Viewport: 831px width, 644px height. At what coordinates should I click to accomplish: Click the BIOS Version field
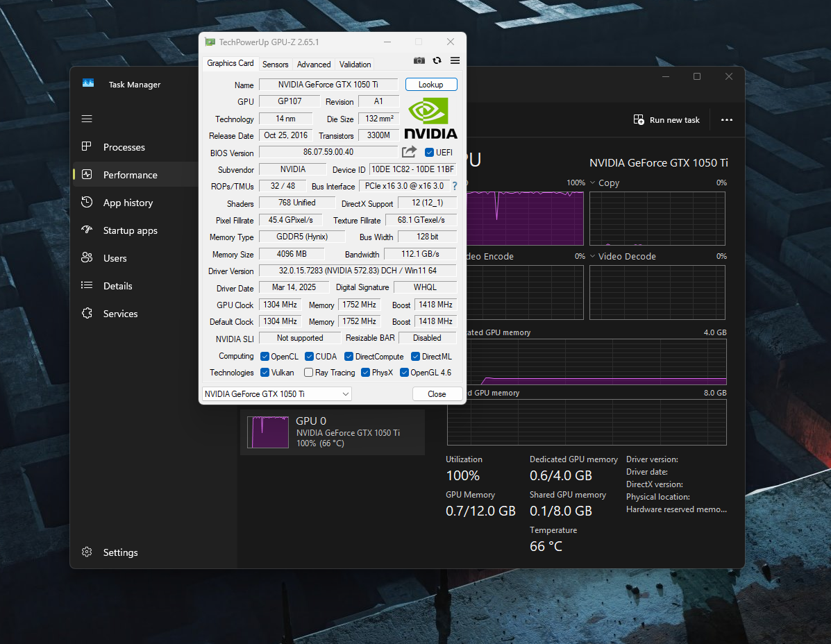click(328, 152)
